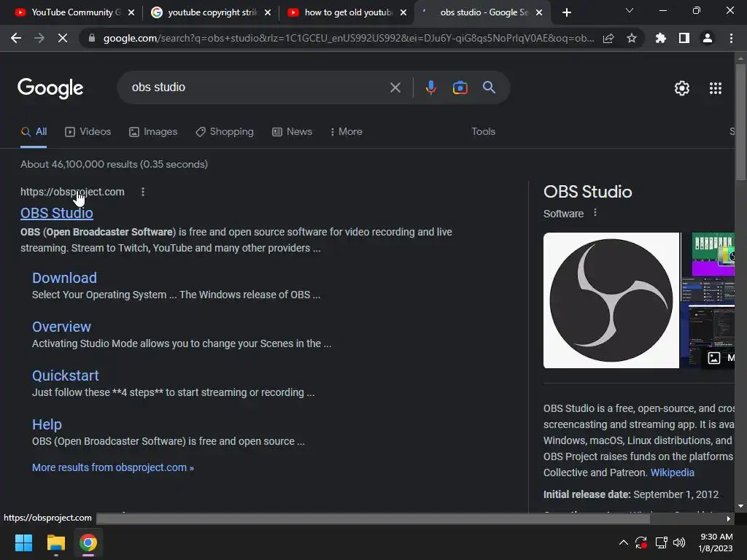
Task: Submit search with magnifier icon
Action: click(x=489, y=87)
